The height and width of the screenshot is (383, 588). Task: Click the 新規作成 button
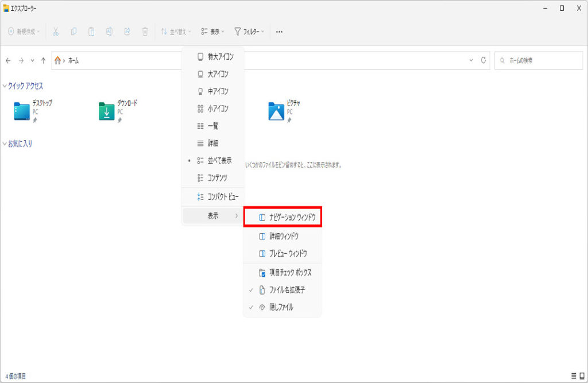tap(24, 32)
